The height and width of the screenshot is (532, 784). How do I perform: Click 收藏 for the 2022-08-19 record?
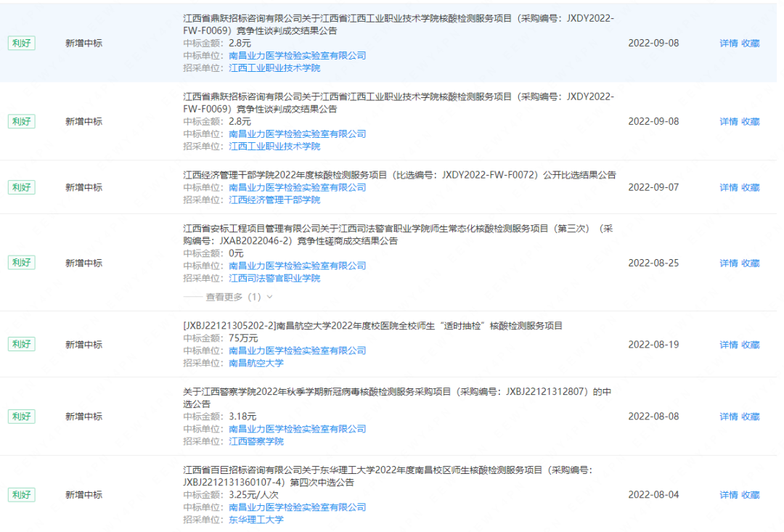pyautogui.click(x=751, y=345)
